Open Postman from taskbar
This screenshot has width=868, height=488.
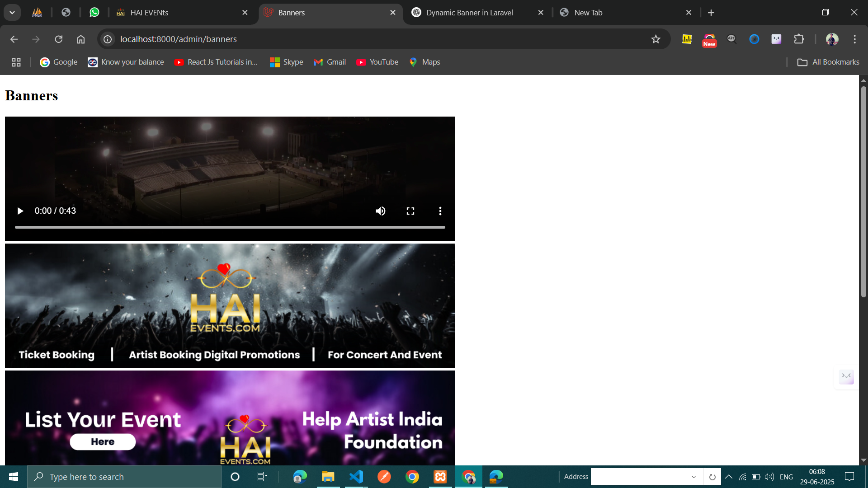(x=384, y=477)
